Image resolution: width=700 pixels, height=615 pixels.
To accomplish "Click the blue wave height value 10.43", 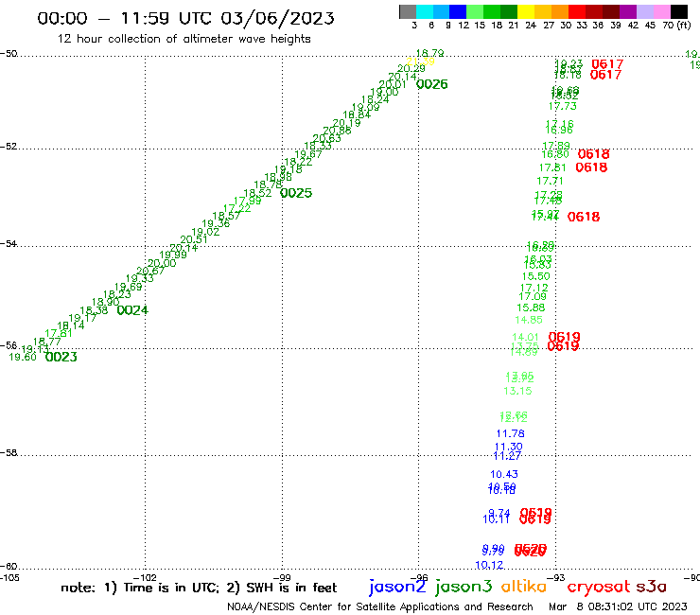I will 504,474.
